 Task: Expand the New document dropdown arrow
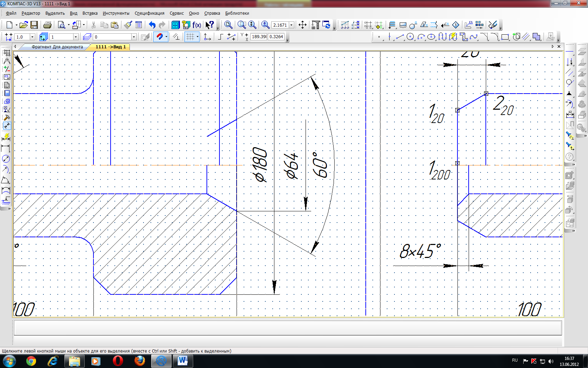tap(16, 25)
